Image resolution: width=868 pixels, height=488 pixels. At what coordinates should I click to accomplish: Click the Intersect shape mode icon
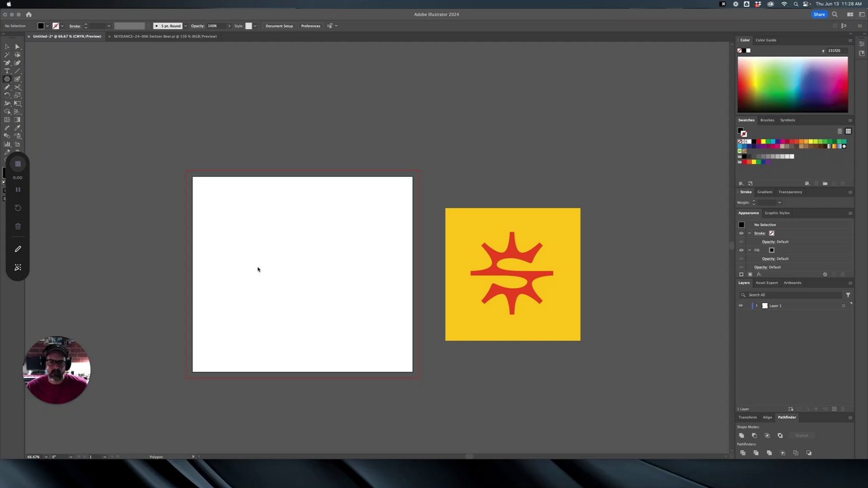click(x=768, y=436)
